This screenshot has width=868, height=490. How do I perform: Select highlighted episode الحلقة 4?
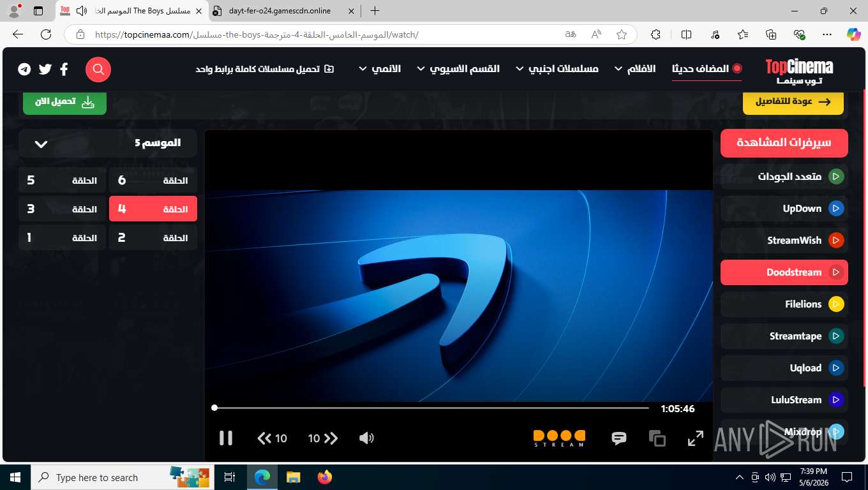[153, 209]
